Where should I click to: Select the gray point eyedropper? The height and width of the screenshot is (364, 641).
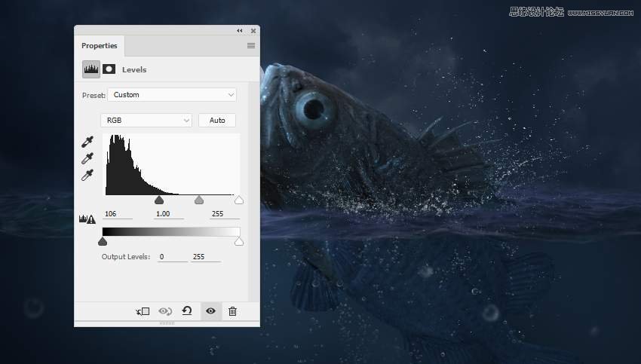coord(88,158)
